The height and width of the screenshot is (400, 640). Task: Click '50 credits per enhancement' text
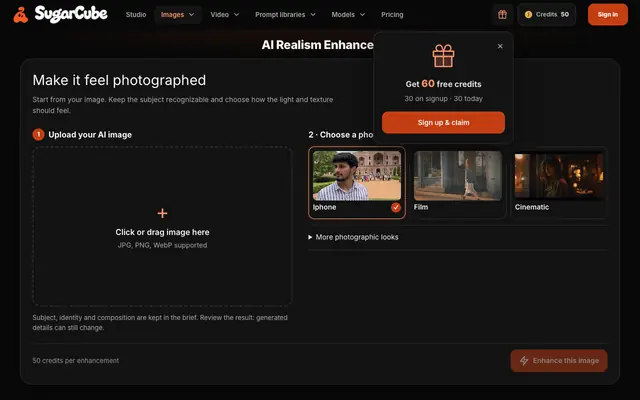tap(76, 360)
